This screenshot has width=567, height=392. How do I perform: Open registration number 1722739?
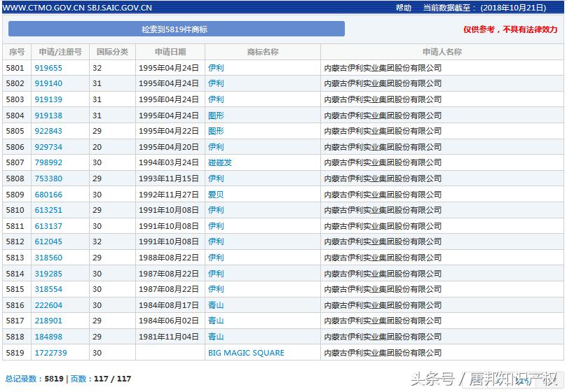coord(50,353)
